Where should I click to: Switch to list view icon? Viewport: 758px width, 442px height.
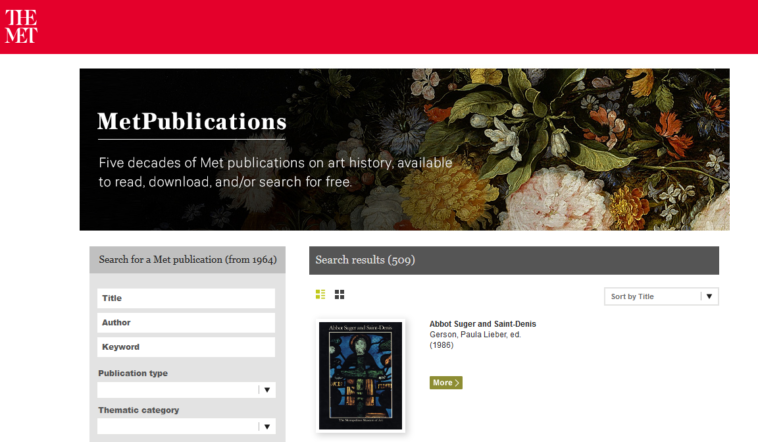coord(320,295)
